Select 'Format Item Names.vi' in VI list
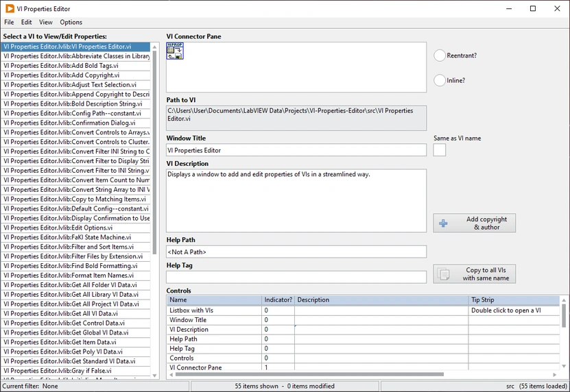 coord(75,275)
